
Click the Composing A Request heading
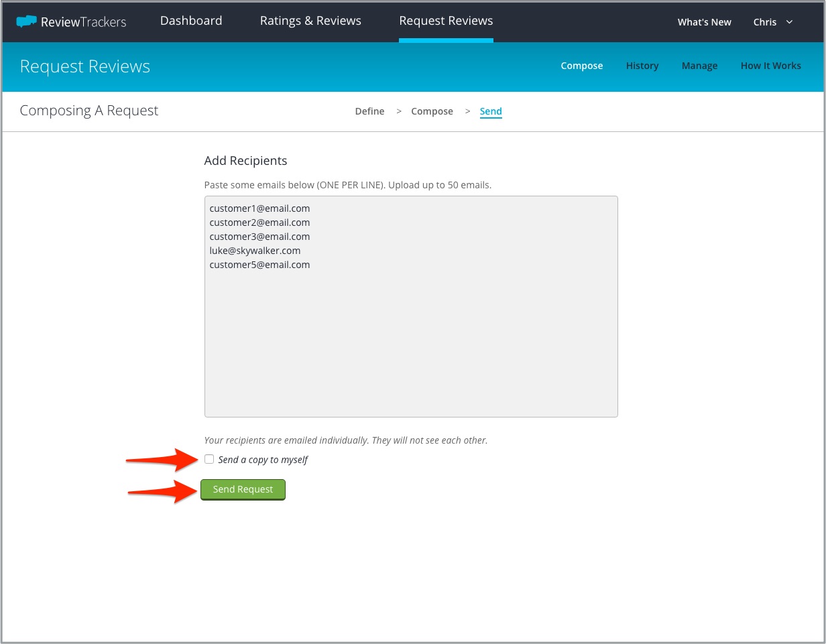(89, 111)
